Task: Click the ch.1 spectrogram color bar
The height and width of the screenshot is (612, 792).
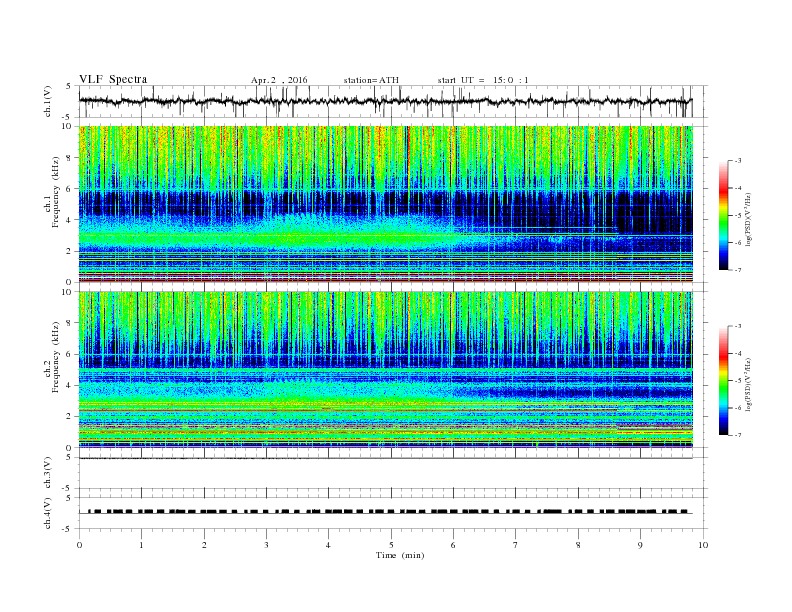Action: point(723,216)
